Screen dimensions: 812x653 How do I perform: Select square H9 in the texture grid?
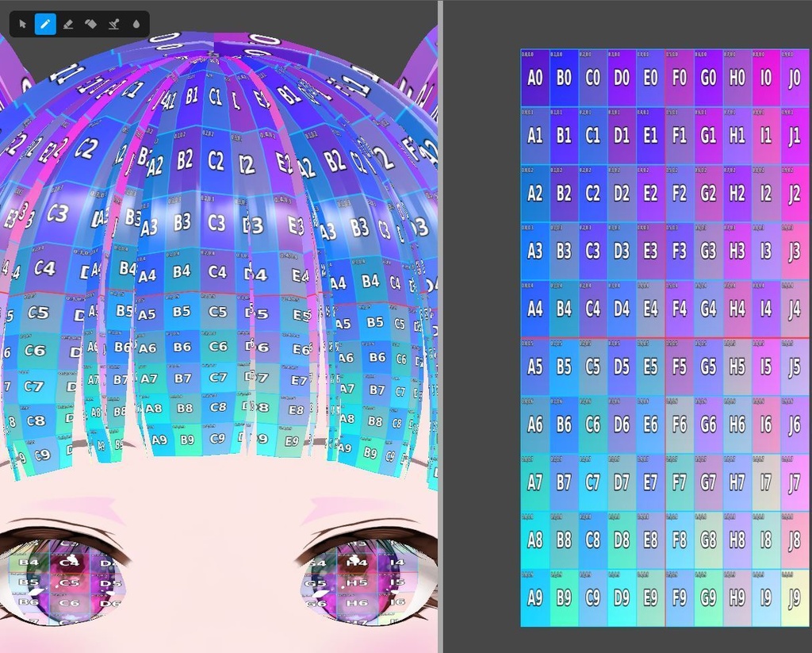tap(737, 598)
